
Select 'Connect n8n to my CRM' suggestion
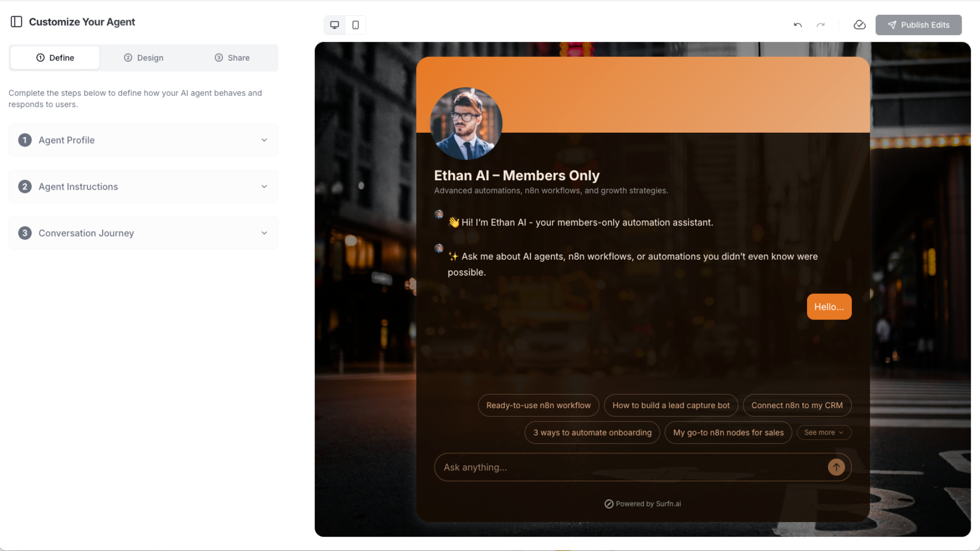pos(797,405)
